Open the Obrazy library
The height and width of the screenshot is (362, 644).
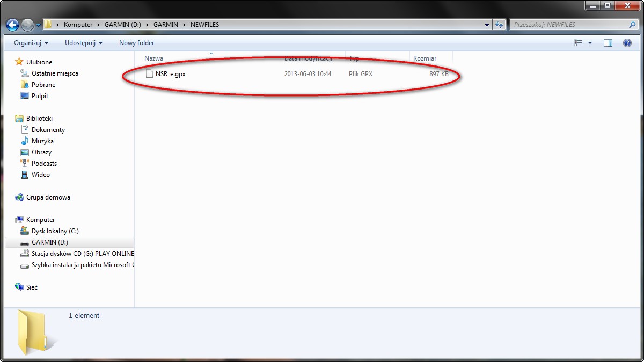pos(41,152)
